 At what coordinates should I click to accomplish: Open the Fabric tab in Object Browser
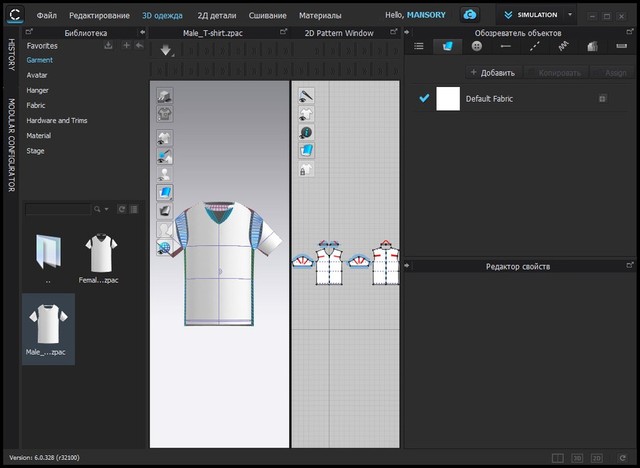click(447, 46)
